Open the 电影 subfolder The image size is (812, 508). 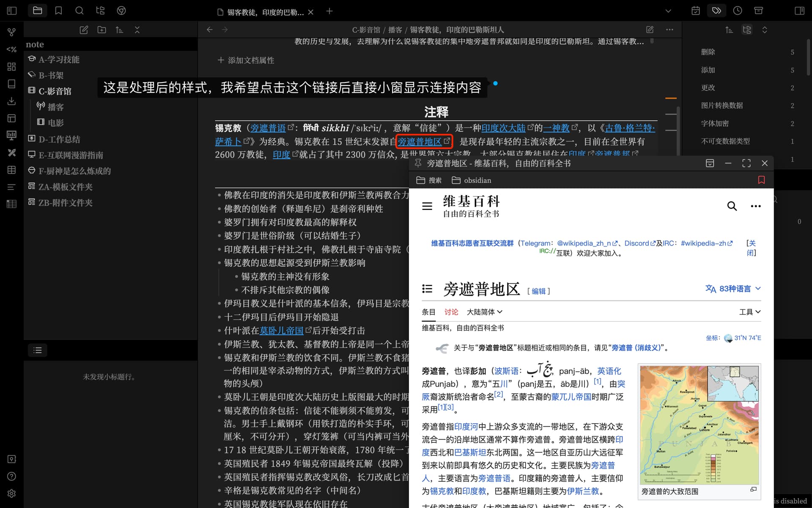tap(55, 123)
